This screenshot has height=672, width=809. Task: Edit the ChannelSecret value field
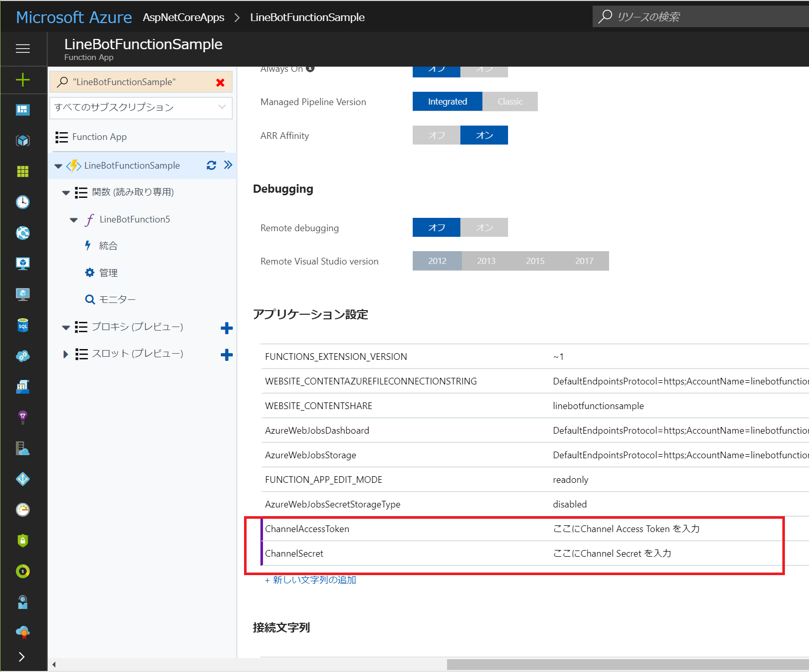click(x=612, y=554)
